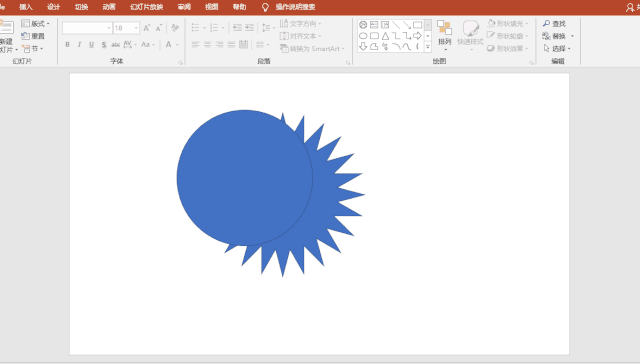Select the down arrow shape in gallery

363,47
